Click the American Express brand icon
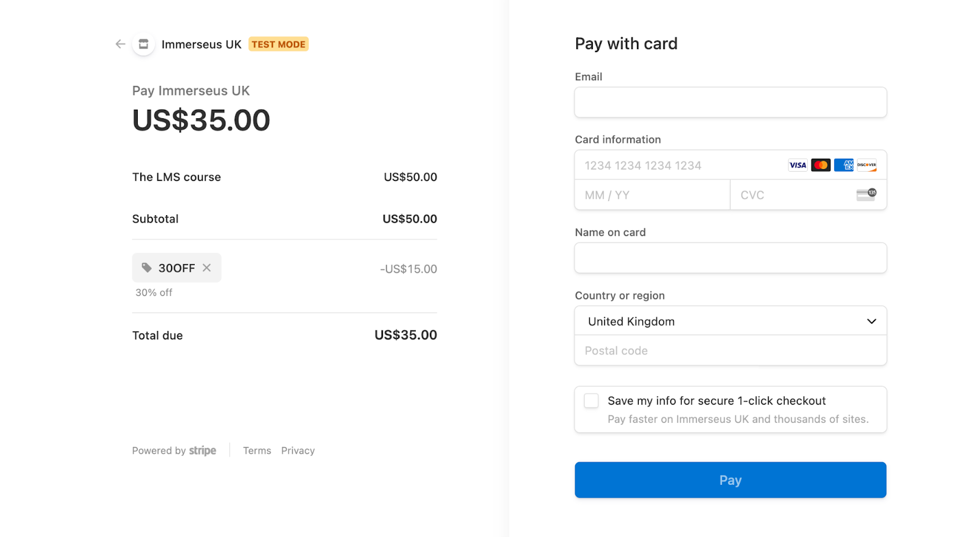This screenshot has width=980, height=537. pyautogui.click(x=843, y=165)
